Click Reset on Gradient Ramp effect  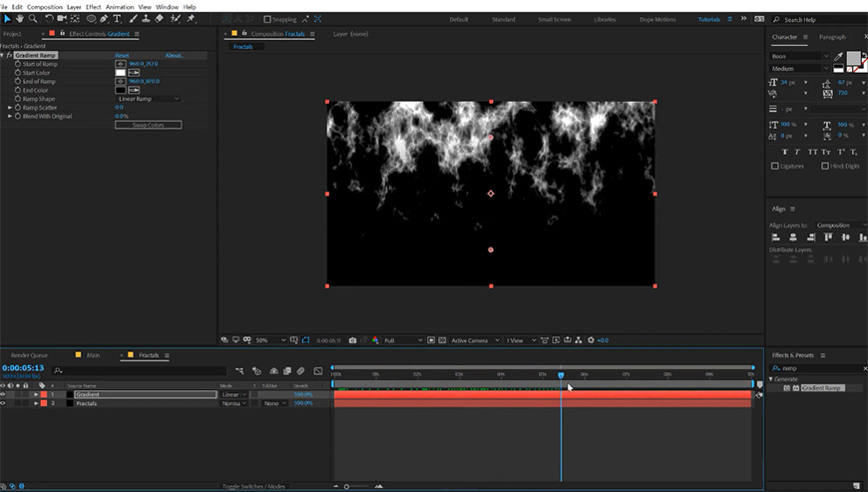[122, 56]
